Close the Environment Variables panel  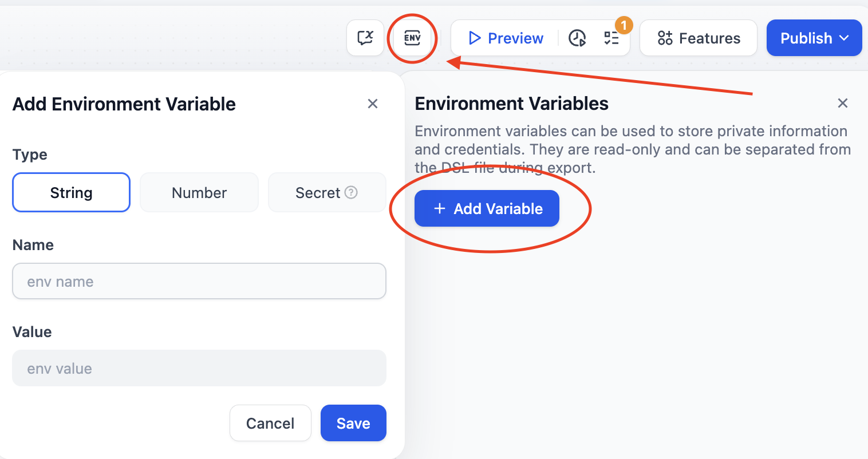tap(842, 103)
